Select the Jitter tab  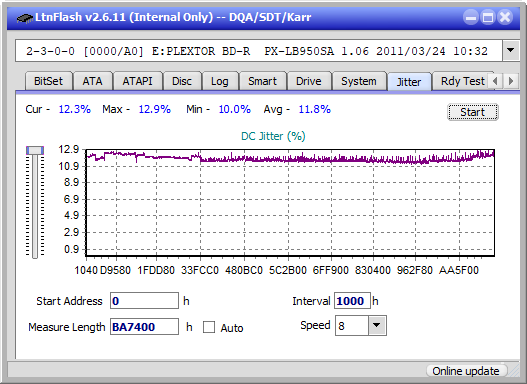point(409,82)
